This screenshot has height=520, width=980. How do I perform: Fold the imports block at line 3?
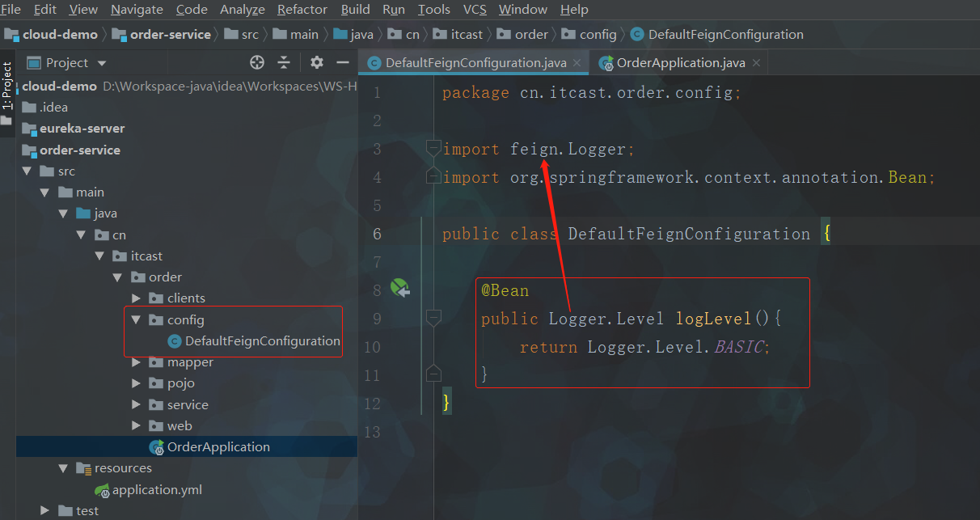click(433, 148)
